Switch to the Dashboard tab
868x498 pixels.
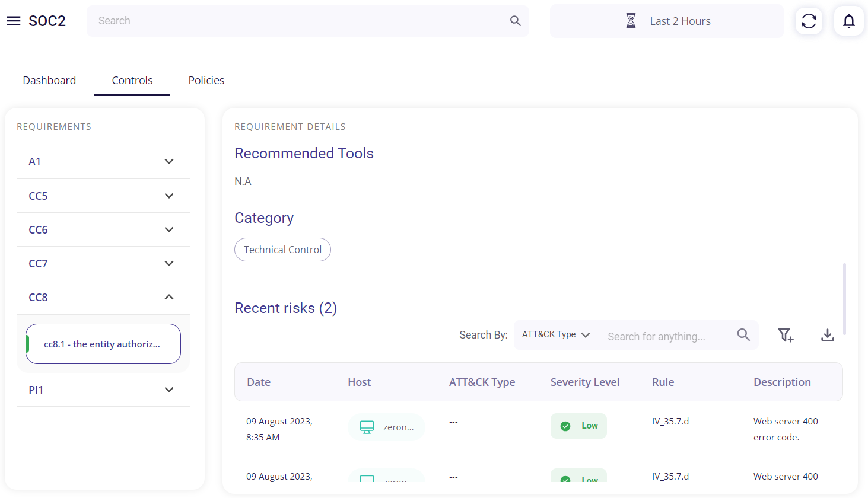(x=49, y=80)
